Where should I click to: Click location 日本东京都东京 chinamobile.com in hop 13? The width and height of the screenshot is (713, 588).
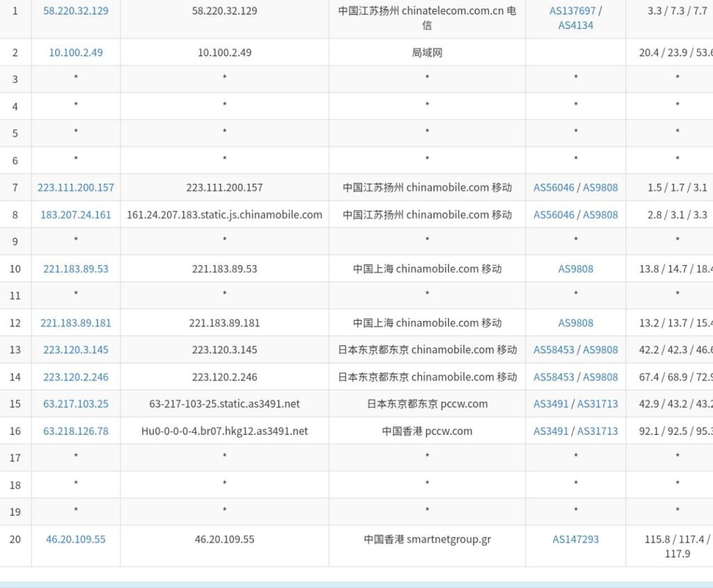pyautogui.click(x=427, y=350)
